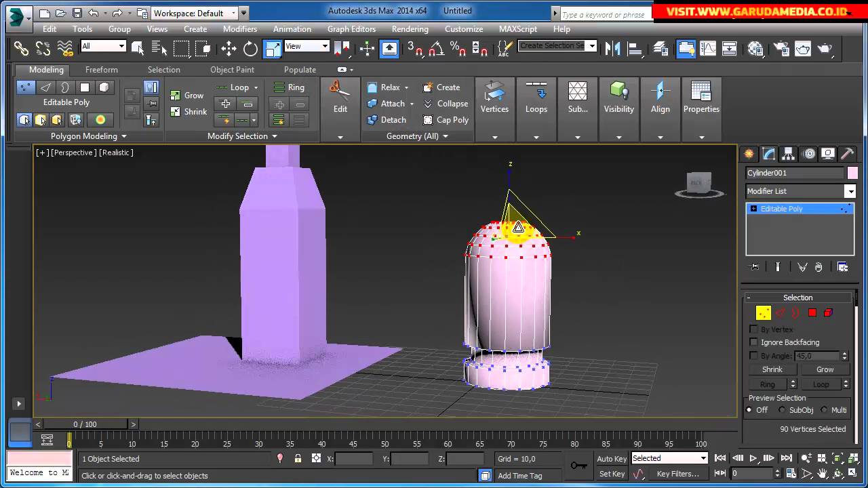Enable the By Angle checkbox
The height and width of the screenshot is (488, 868).
[753, 356]
